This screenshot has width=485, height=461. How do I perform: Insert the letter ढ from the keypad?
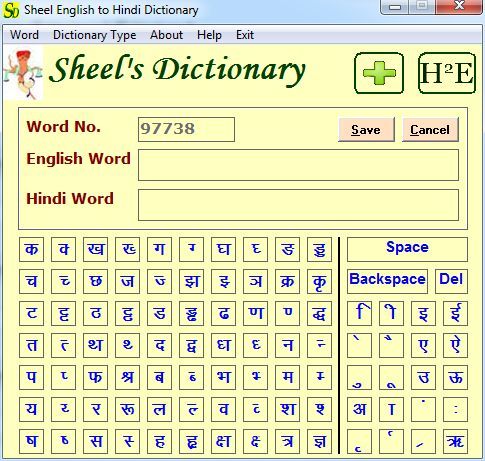click(223, 313)
